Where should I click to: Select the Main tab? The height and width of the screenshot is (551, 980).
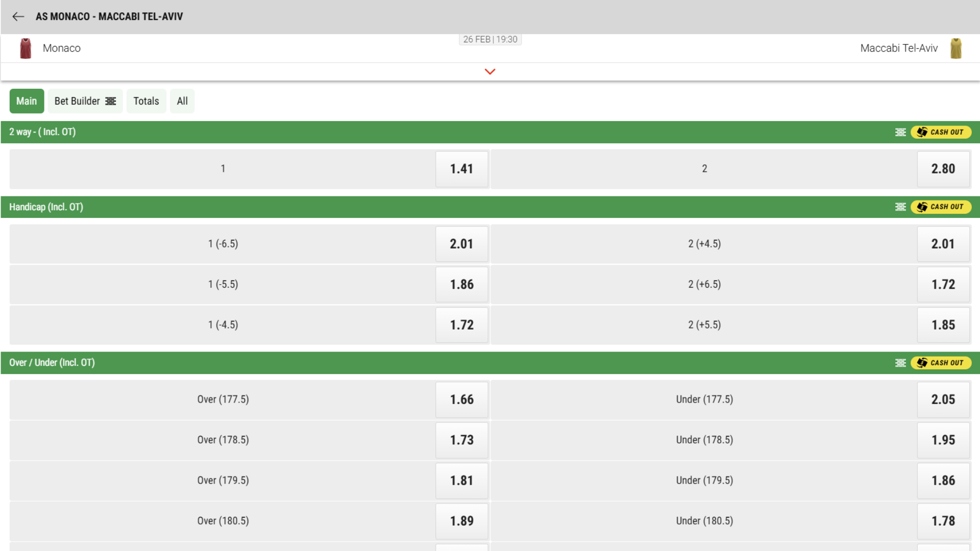click(27, 101)
